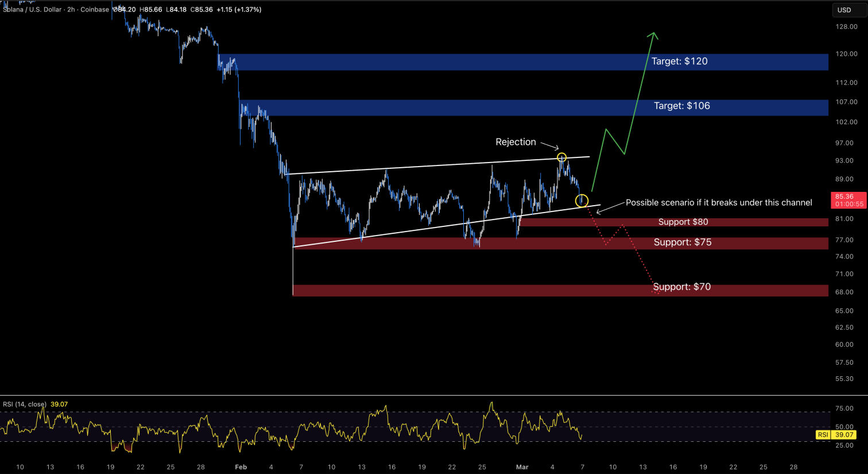Click the 'Support: $70' zone label
This screenshot has height=474, width=868.
pos(682,287)
